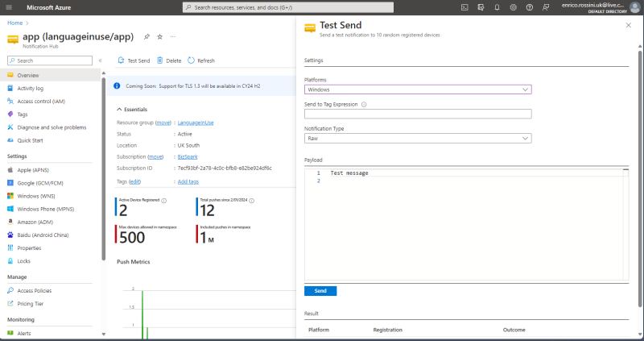Viewport: 644px width, 341px height.
Task: Click the Add tags link
Action: [188, 181]
